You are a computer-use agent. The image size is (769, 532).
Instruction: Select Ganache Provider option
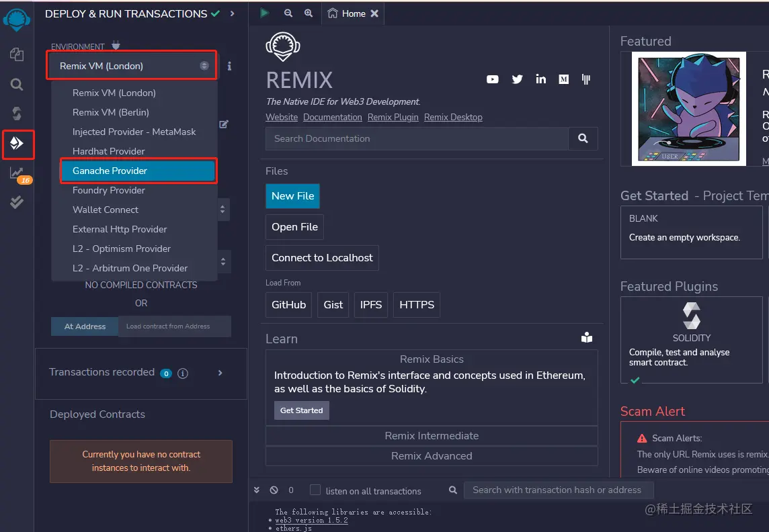click(x=138, y=171)
